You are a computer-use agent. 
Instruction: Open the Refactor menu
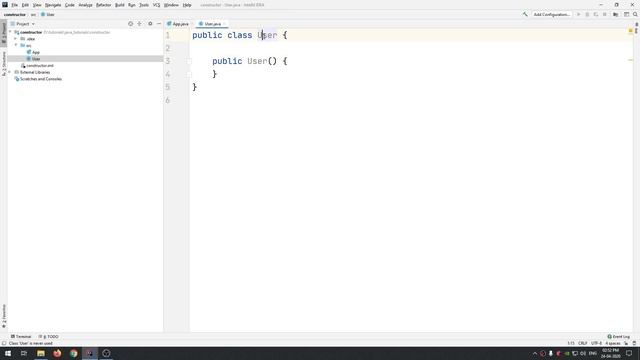103,5
